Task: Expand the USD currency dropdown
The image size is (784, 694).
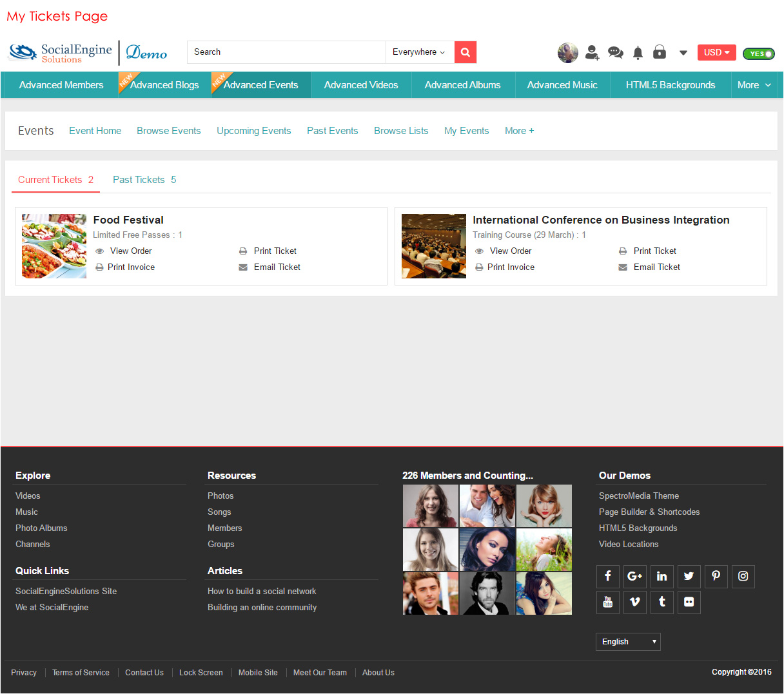Action: [x=716, y=52]
